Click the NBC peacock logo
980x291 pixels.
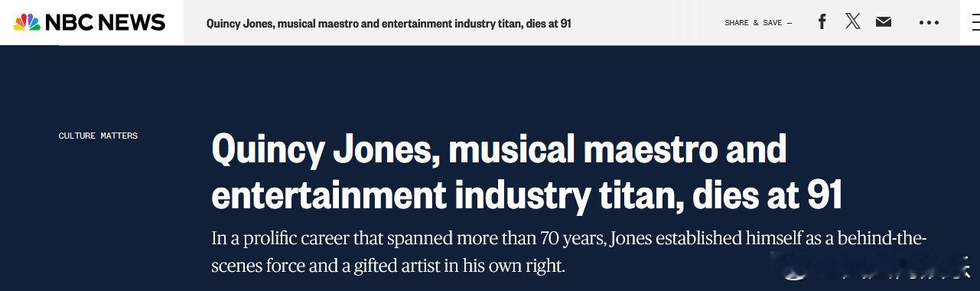[27, 22]
